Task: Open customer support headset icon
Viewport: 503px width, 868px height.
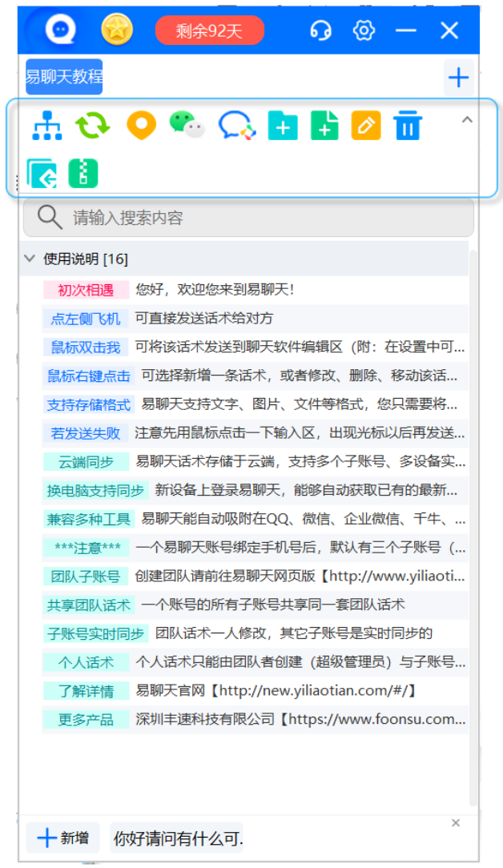Action: coord(320,30)
